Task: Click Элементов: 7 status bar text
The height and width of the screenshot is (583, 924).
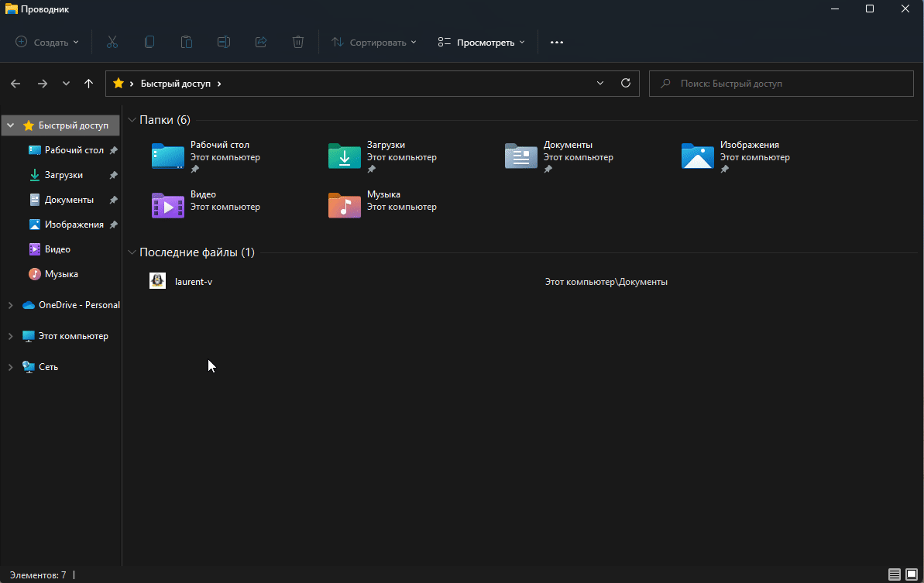Action: coord(38,574)
